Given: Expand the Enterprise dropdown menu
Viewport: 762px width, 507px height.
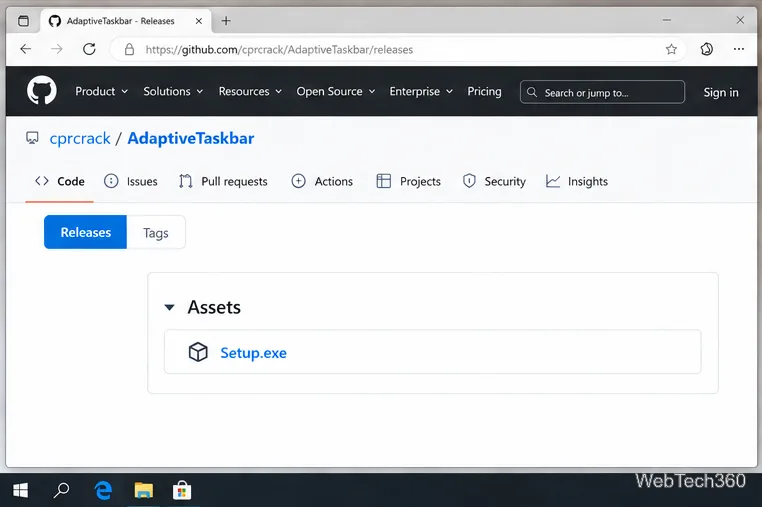Looking at the screenshot, I should coord(421,91).
